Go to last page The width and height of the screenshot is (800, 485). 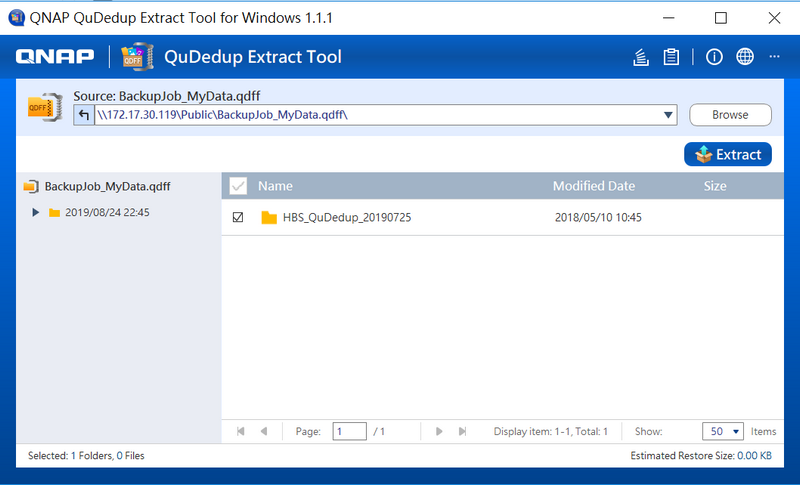[462, 431]
